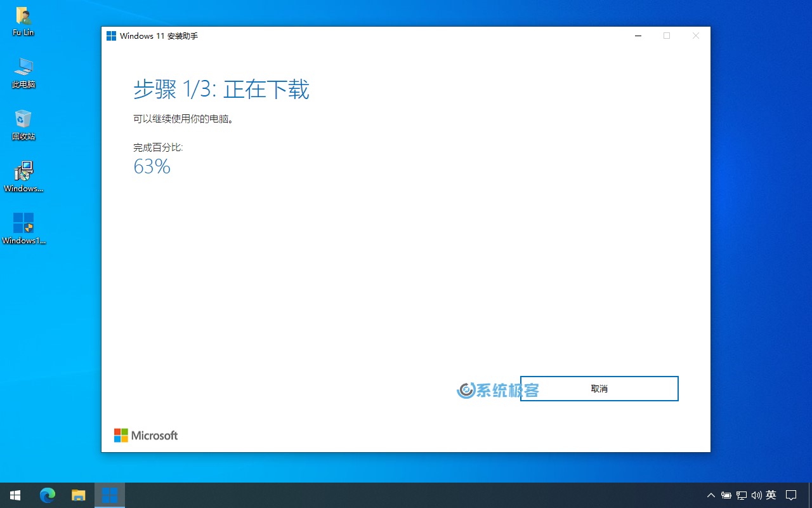Close the Windows 11 安装助手 window

click(696, 36)
